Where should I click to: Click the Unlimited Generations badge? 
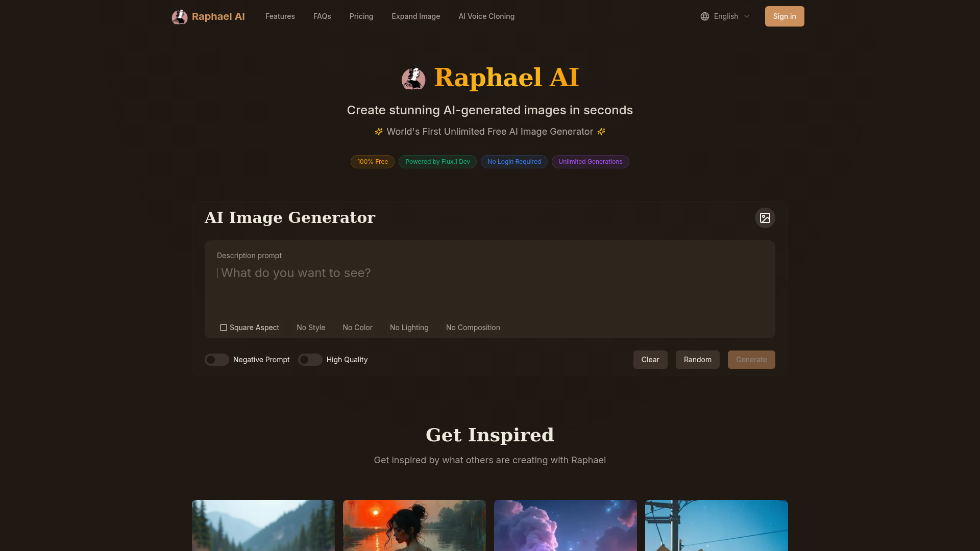pos(591,162)
